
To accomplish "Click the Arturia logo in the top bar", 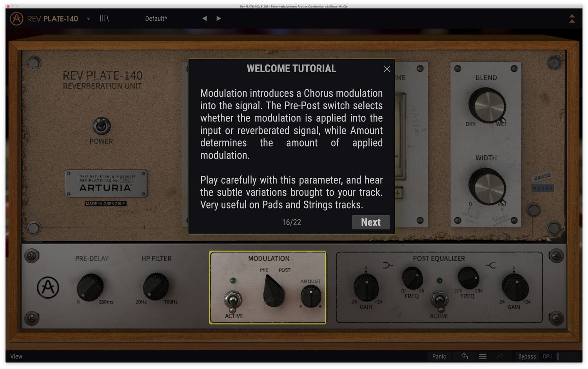I will (x=16, y=18).
